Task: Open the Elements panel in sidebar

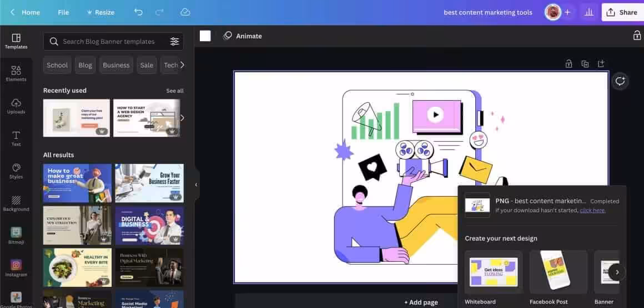Action: (x=16, y=73)
